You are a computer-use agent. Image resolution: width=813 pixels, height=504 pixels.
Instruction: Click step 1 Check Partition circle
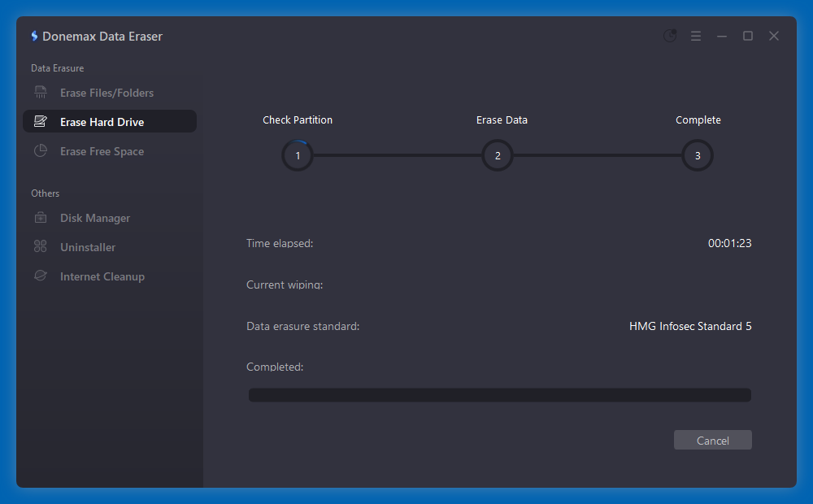tap(298, 155)
